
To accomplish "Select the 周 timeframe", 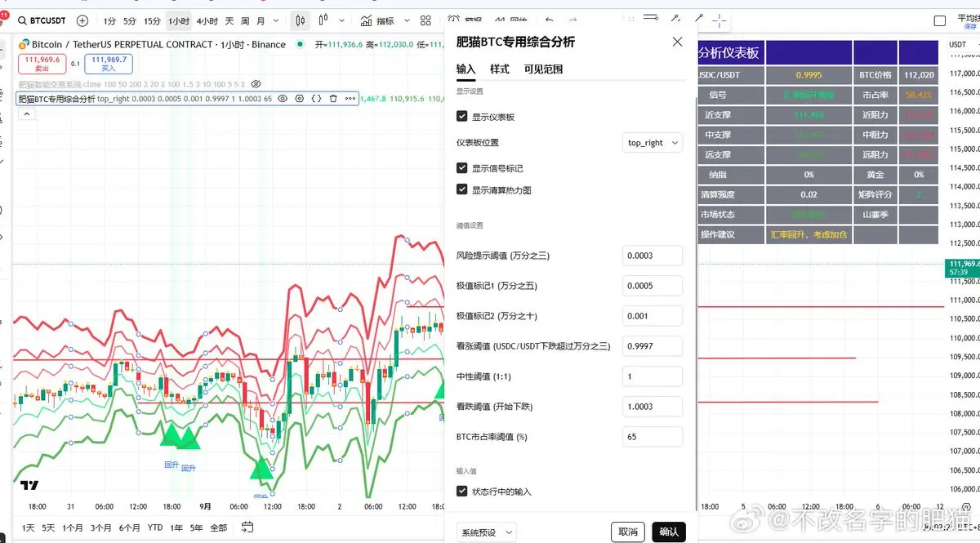I will click(x=245, y=20).
